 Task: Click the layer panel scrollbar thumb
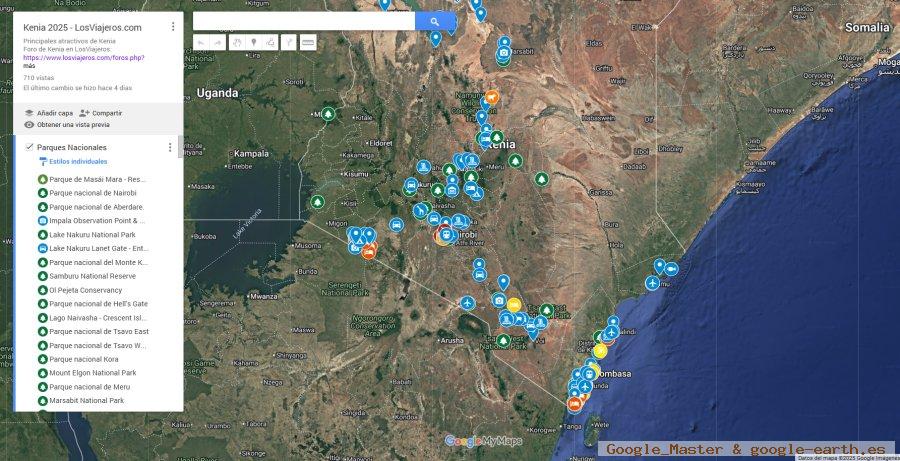(181, 146)
